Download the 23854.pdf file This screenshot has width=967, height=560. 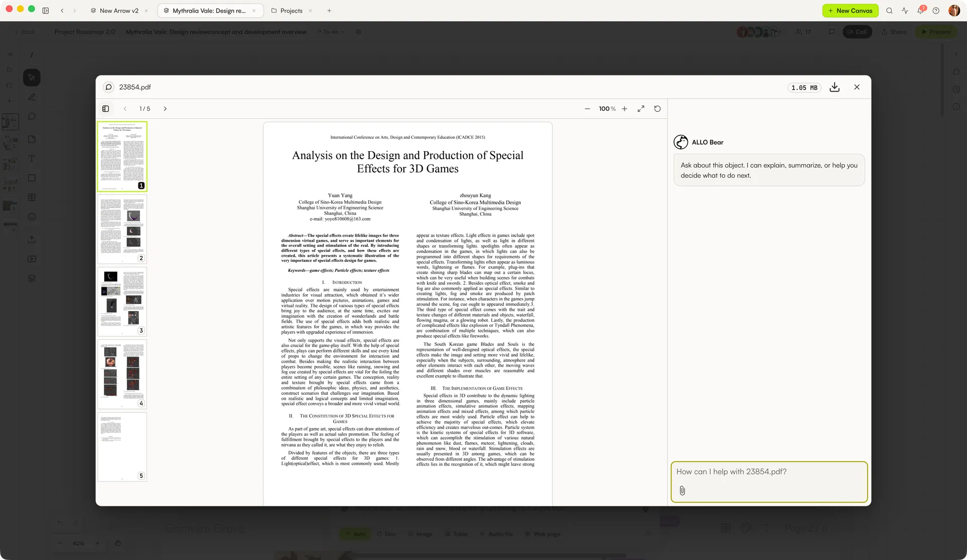835,87
